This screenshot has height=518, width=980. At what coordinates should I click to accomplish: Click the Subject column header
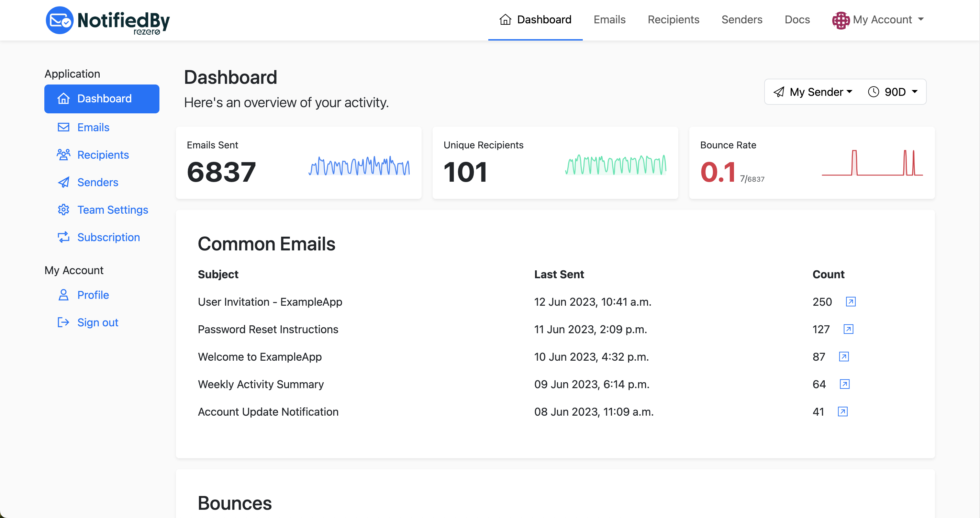pyautogui.click(x=218, y=274)
